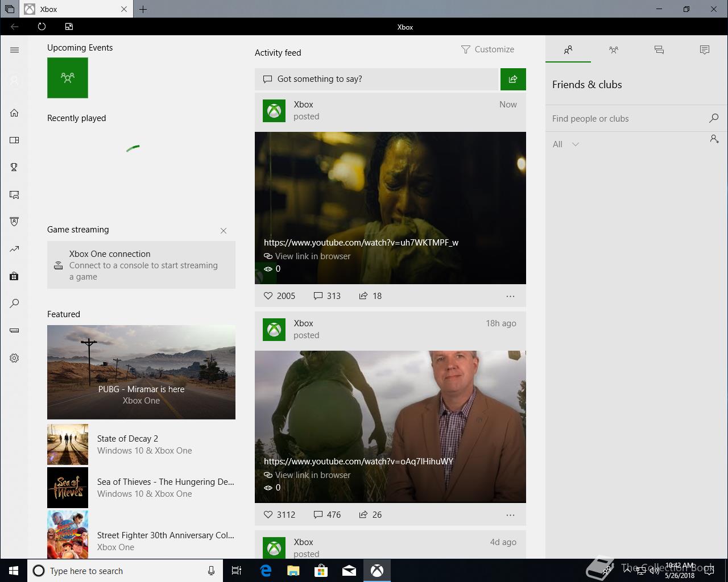Open Game DVR captures icon
The width and height of the screenshot is (728, 582).
pos(14,194)
